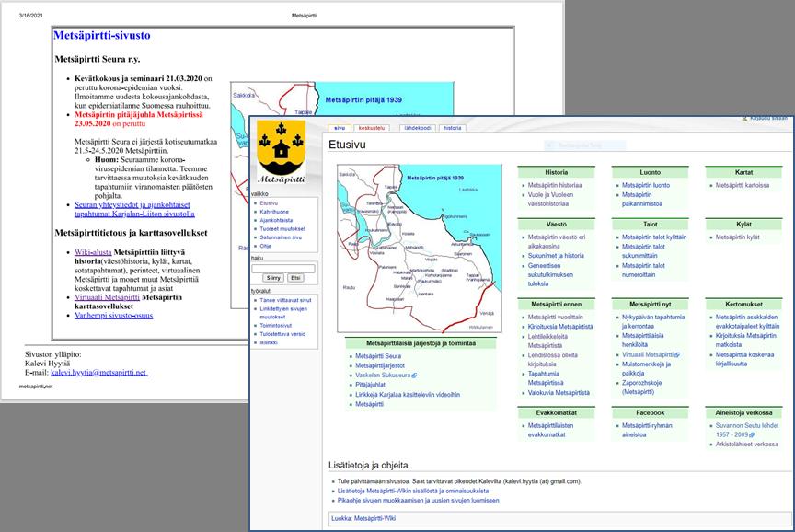Viewport: 795px width, 532px height.
Task: Open Vanhempi sivusto-osuus link in back window
Action: (x=113, y=316)
